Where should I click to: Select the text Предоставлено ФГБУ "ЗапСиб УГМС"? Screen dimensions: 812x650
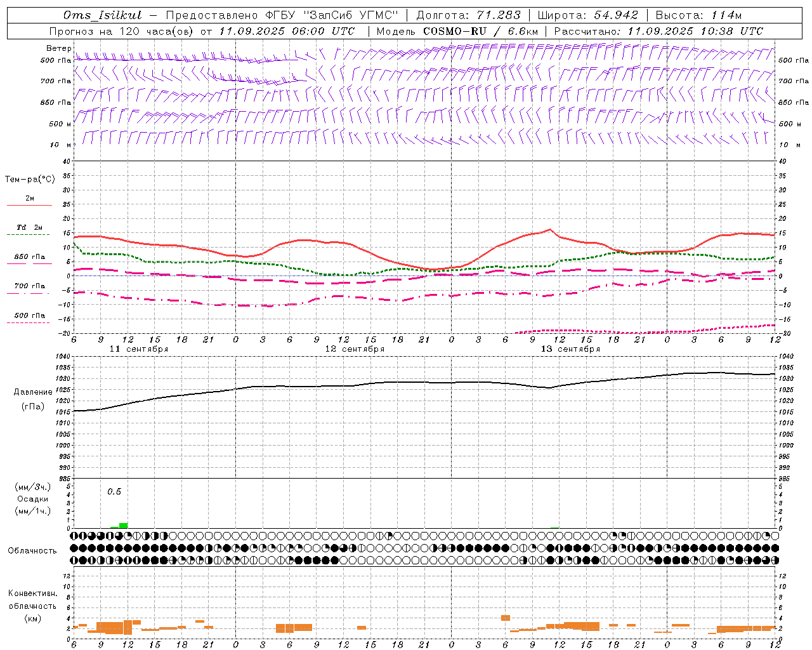282,15
